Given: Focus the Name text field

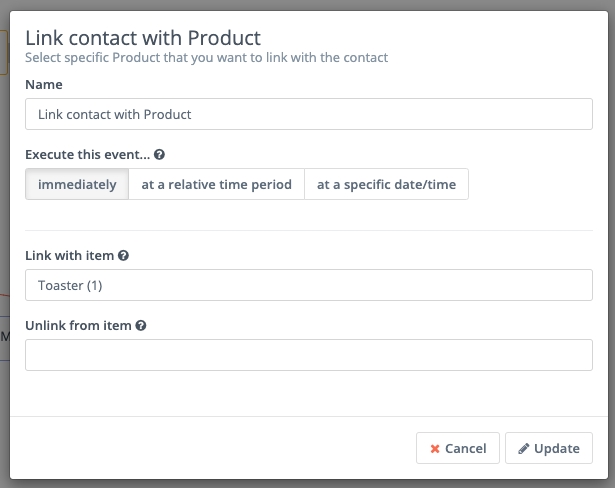Looking at the screenshot, I should [x=308, y=114].
